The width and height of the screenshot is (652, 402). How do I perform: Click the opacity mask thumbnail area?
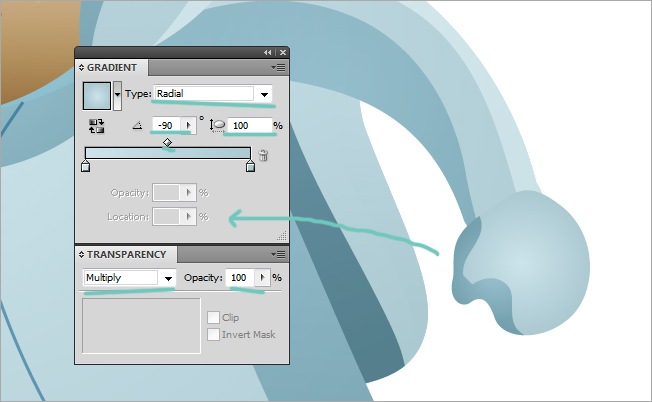coord(141,326)
